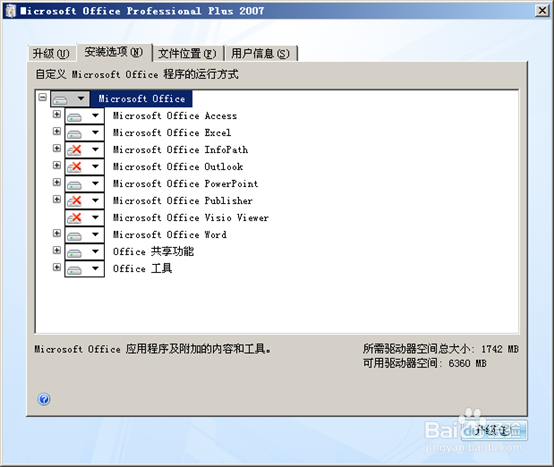Select Microsoft Office Publisher in the tree
Viewport: 554px width, 467px height.
coord(183,200)
